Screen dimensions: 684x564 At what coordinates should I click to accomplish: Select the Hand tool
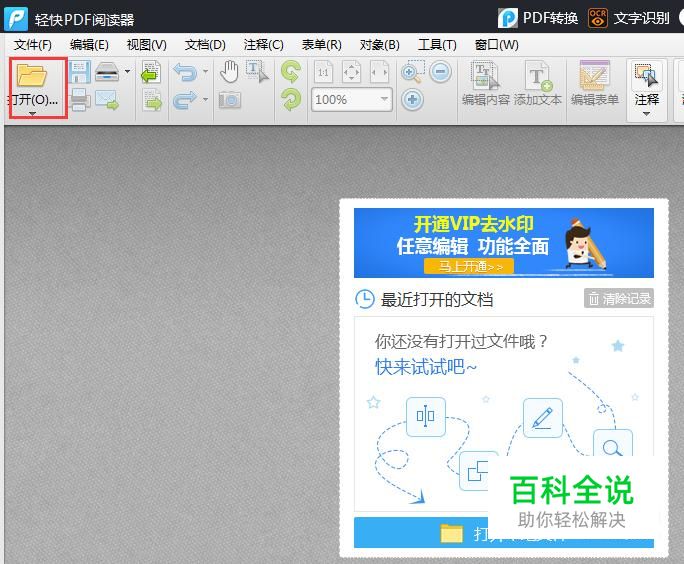[229, 72]
